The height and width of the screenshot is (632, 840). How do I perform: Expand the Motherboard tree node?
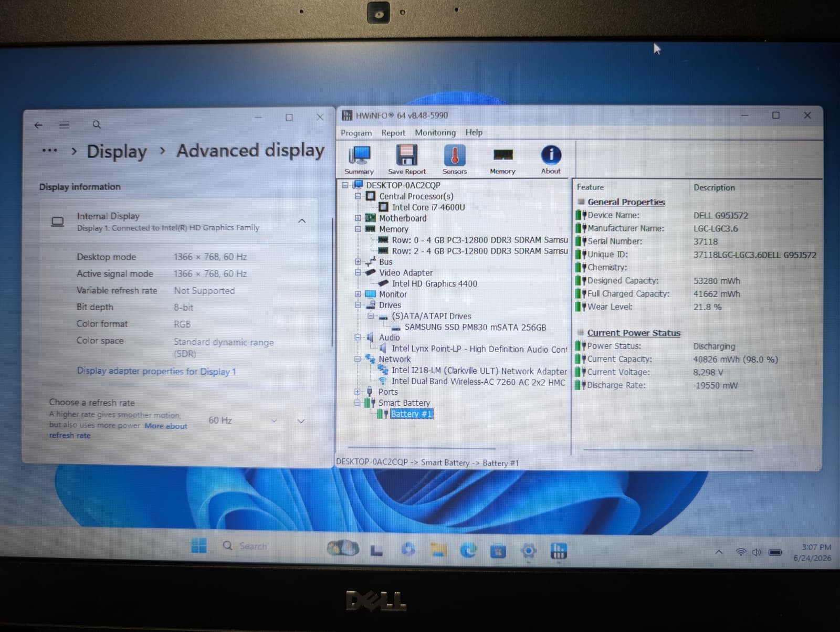coord(358,218)
